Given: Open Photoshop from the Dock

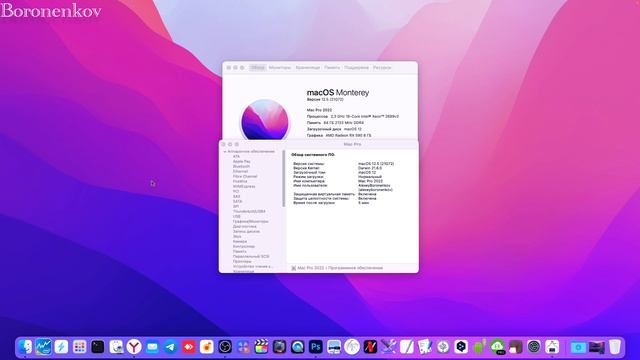Looking at the screenshot, I should coord(316,347).
